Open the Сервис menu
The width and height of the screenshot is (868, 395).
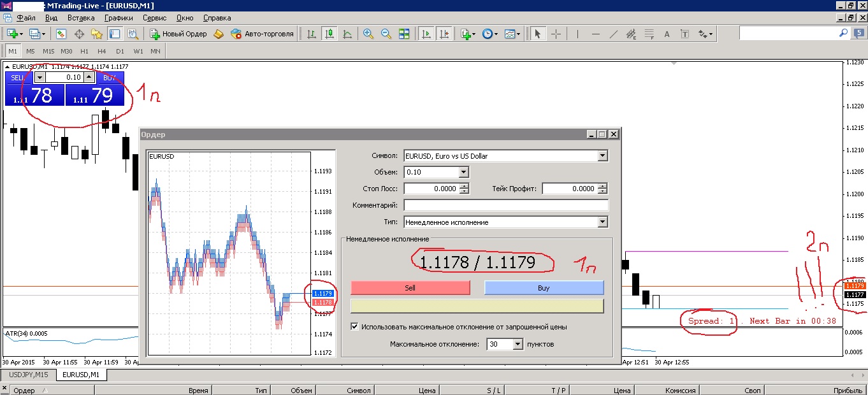coord(155,18)
